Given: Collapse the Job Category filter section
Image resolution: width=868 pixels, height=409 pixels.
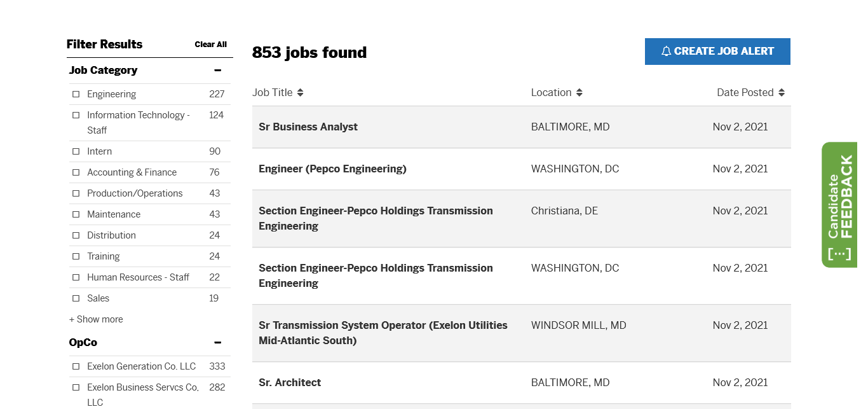Looking at the screenshot, I should pyautogui.click(x=217, y=71).
